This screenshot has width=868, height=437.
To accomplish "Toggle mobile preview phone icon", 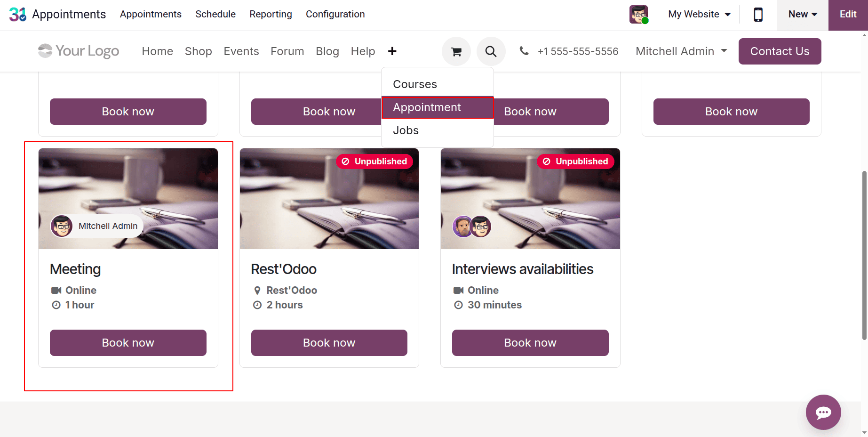I will coord(758,15).
